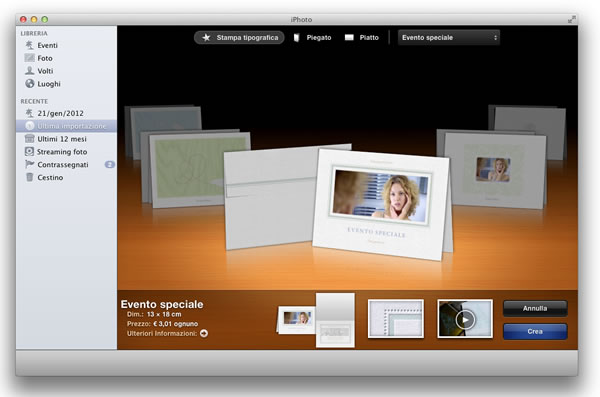
Task: Choose the dotted border design thumbnail
Action: coord(396,319)
